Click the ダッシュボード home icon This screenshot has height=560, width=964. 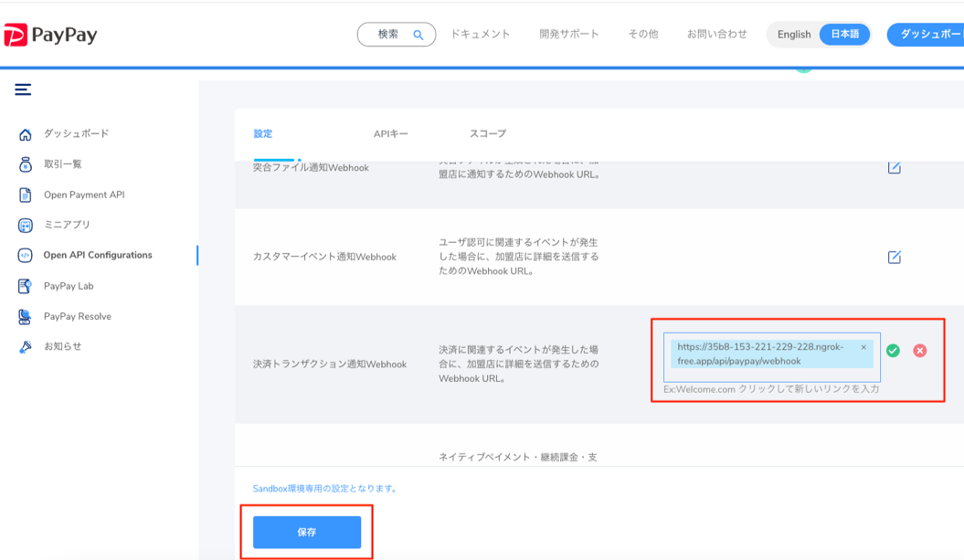click(x=26, y=134)
